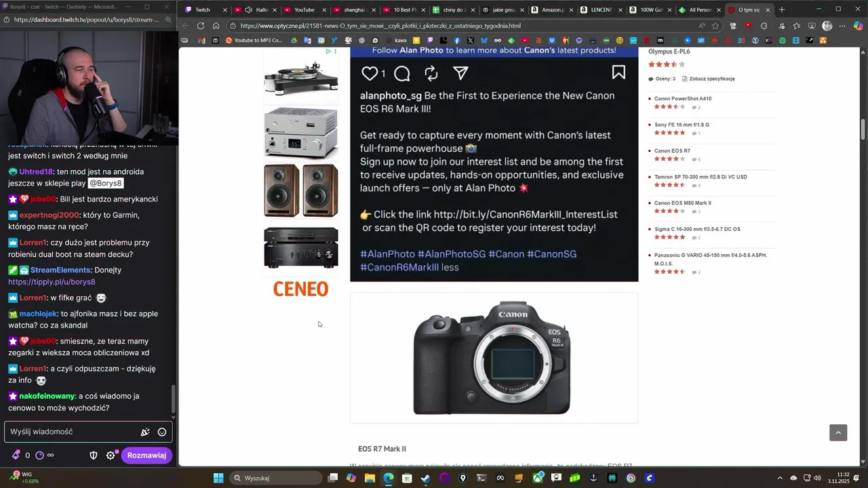Open the Canon EOS M50 Mark II link
This screenshot has height=488, width=868.
coord(683,203)
